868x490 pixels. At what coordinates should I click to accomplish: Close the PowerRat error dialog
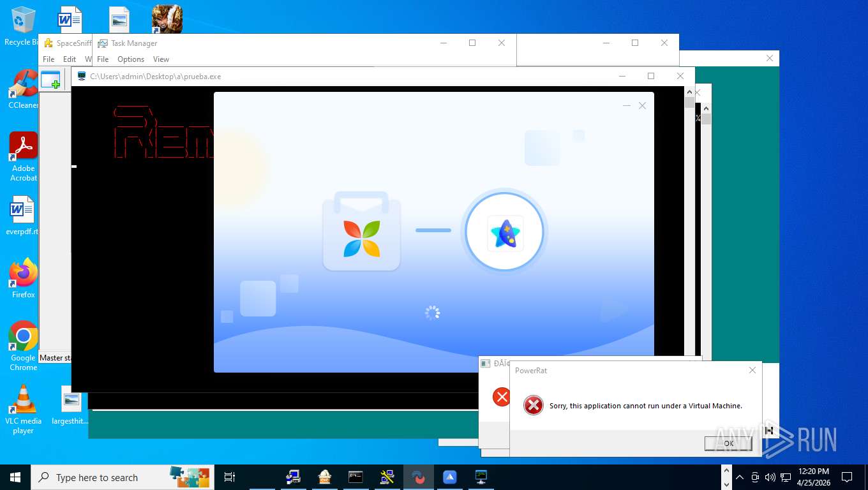[752, 370]
